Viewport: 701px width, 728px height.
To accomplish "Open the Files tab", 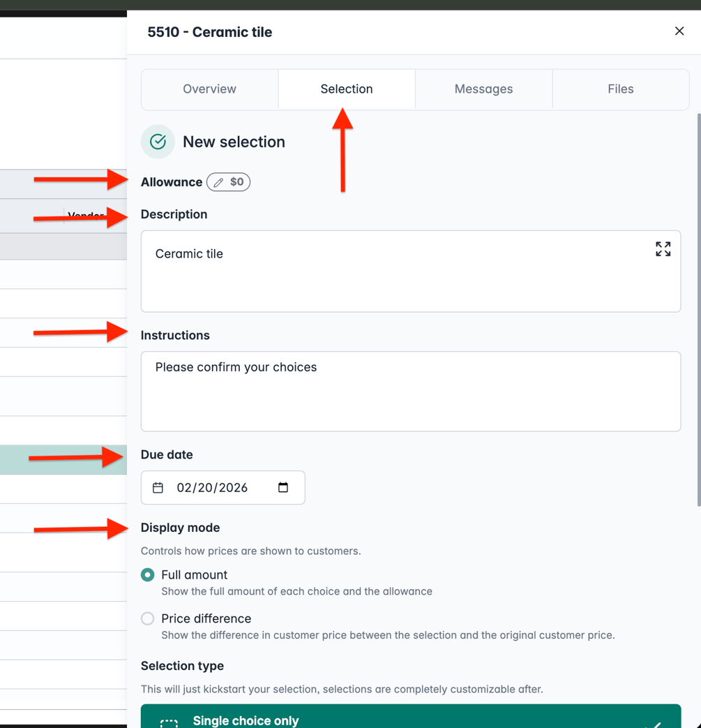I will point(620,89).
